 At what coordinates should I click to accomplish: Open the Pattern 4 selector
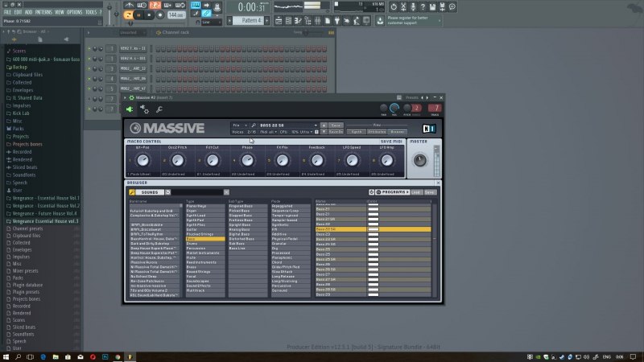(x=250, y=21)
